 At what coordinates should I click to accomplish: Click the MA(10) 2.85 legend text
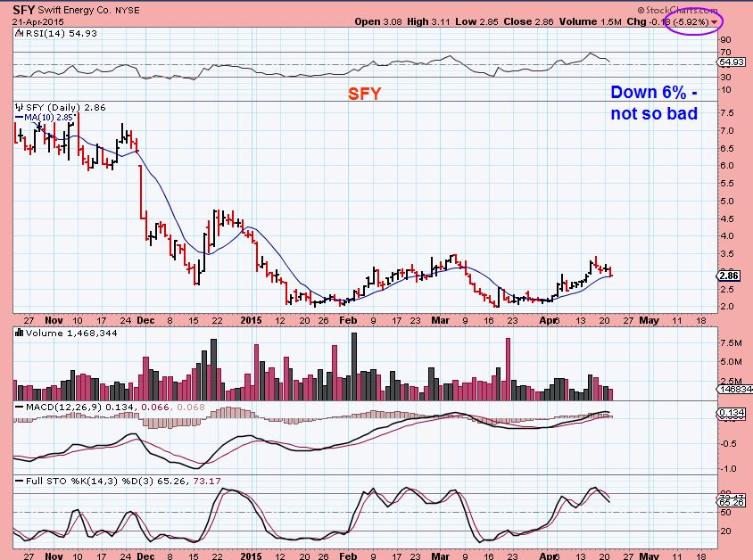[x=48, y=117]
